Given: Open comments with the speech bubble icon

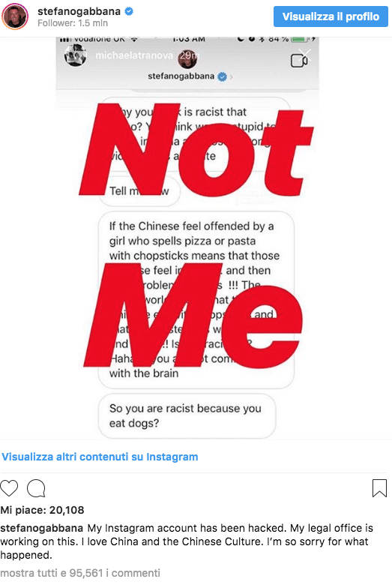Looking at the screenshot, I should tap(36, 488).
